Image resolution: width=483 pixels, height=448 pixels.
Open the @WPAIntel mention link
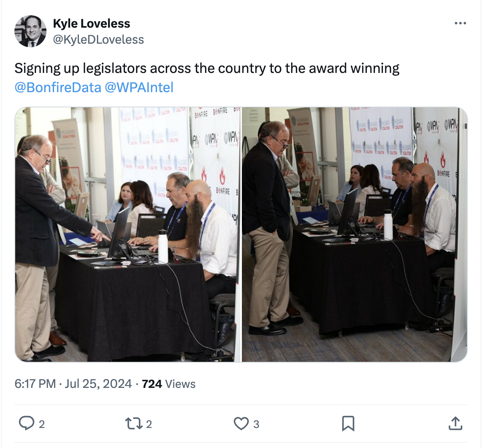(x=139, y=87)
